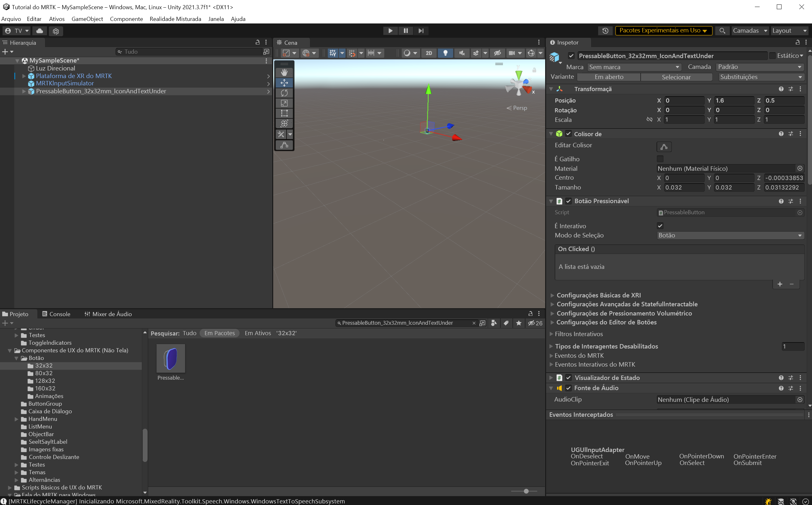
Task: Click the Play button
Action: [x=390, y=31]
